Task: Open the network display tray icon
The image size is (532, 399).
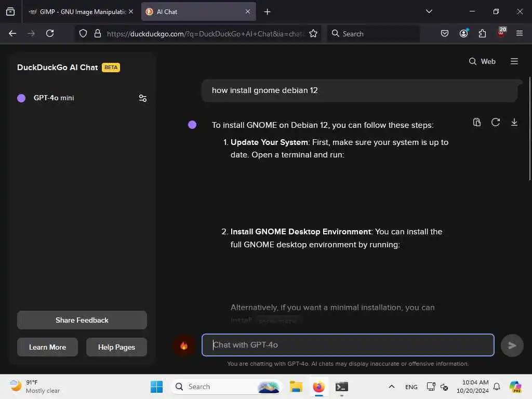Action: coord(431,387)
